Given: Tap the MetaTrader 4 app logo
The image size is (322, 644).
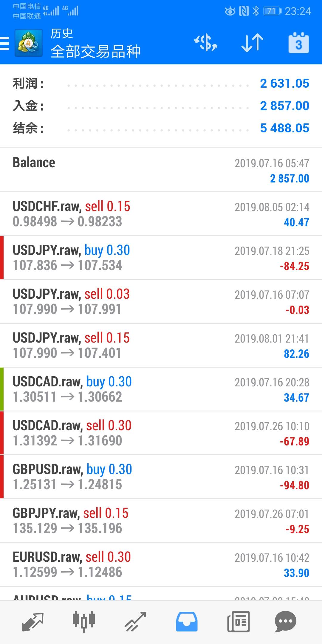Looking at the screenshot, I should (29, 43).
